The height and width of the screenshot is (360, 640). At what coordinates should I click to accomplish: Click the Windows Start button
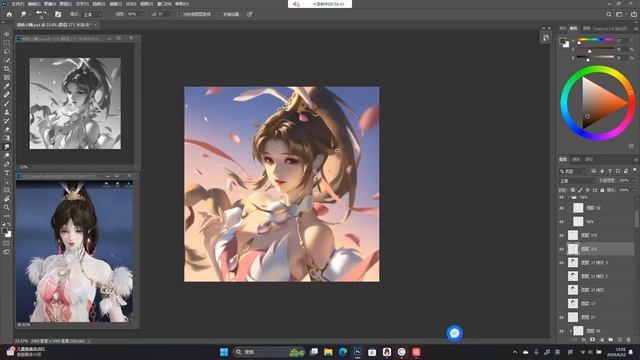point(224,352)
